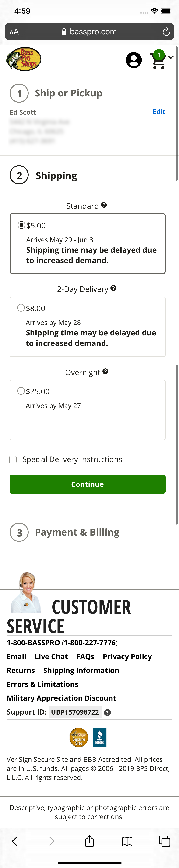Select the $8.00 2-Day Delivery option
The height and width of the screenshot is (868, 179).
coord(21,308)
